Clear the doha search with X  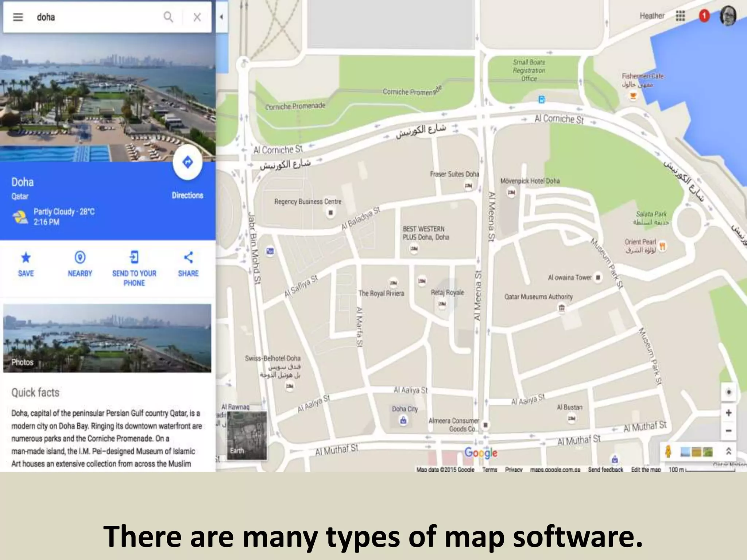coord(197,17)
